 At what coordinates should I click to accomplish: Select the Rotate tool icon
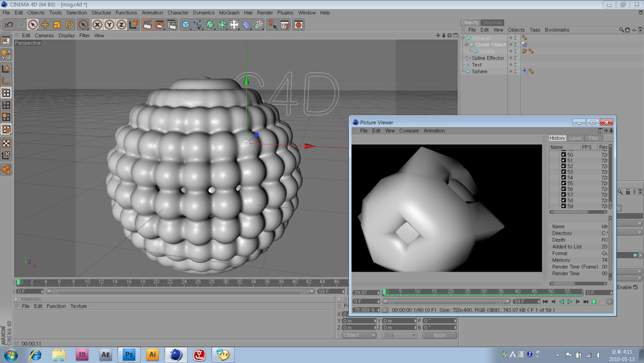click(69, 25)
